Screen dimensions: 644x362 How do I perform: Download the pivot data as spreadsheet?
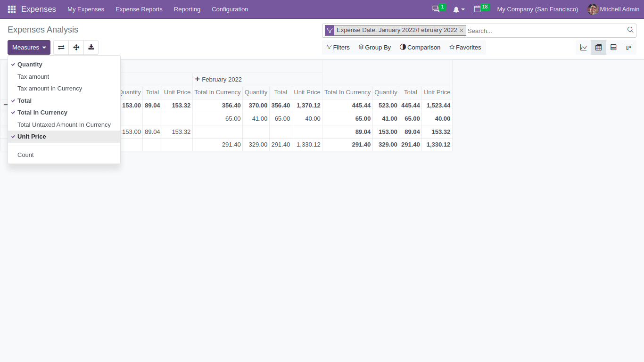[x=91, y=47]
